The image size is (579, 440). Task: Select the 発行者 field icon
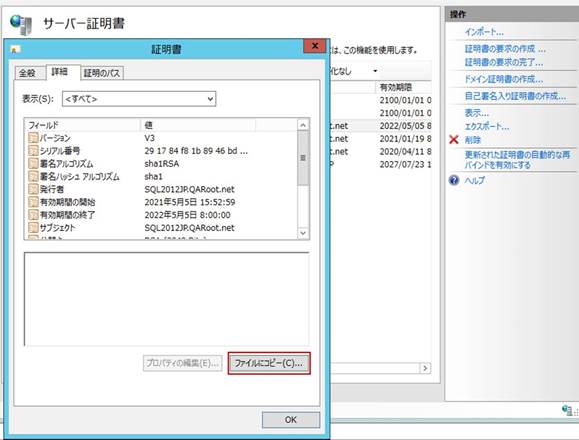33,189
